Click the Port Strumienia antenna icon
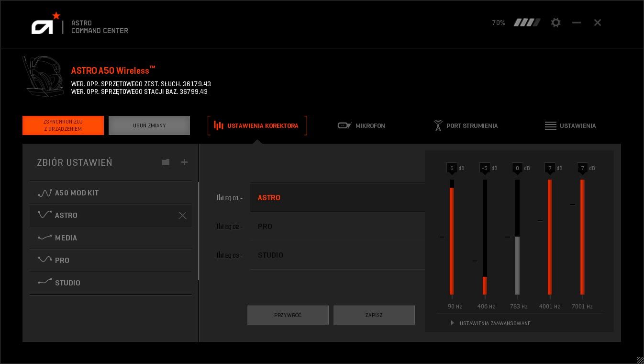Viewport: 644px width, 364px height. point(438,125)
